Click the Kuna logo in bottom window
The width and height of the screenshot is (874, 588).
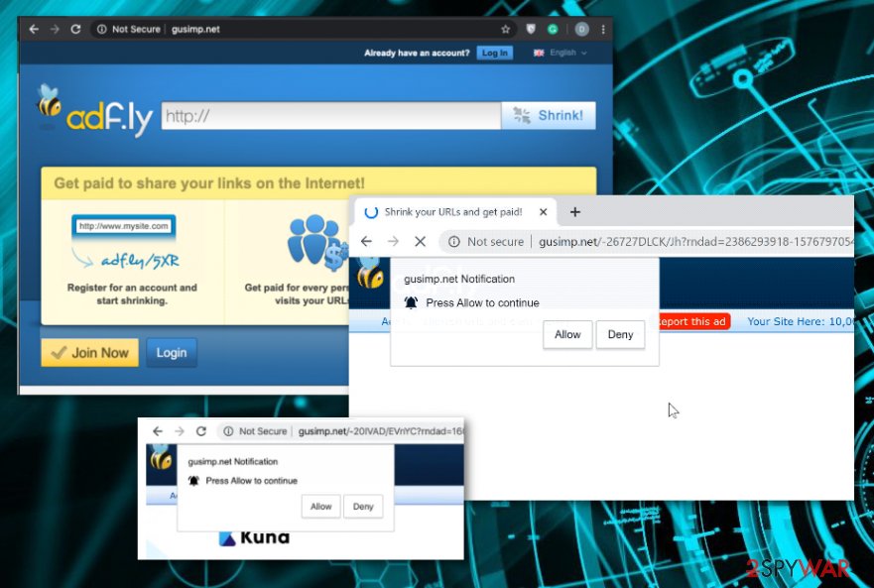(254, 537)
